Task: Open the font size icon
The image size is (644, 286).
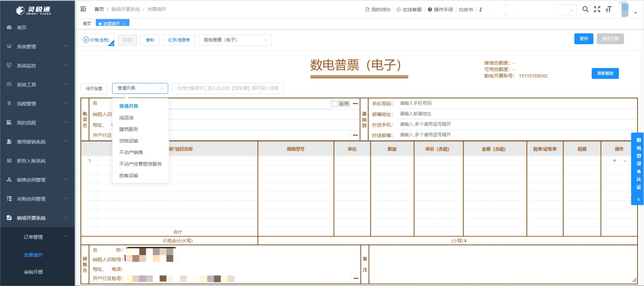Action: (608, 9)
